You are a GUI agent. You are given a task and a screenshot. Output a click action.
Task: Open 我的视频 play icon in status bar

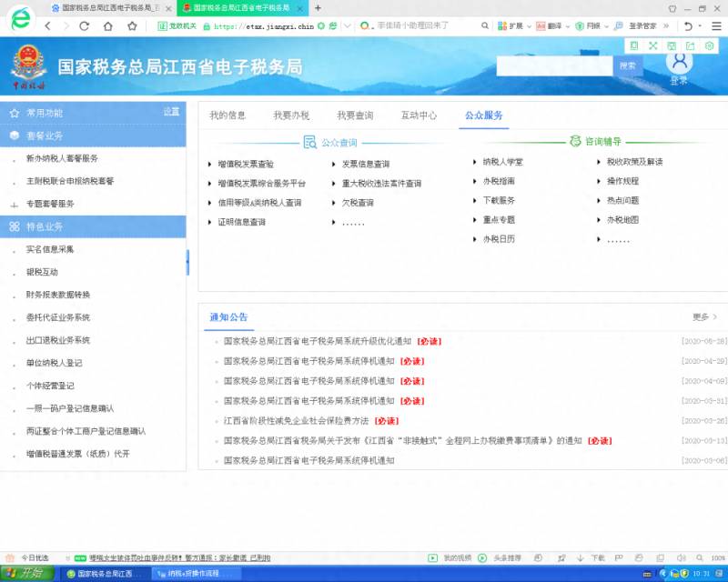pos(433,557)
